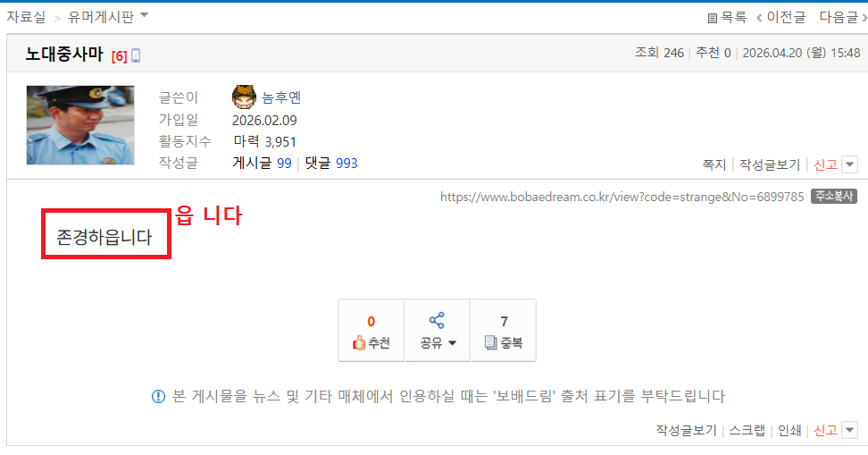The image size is (868, 455).
Task: Open the comment count [6]
Action: pos(119,56)
